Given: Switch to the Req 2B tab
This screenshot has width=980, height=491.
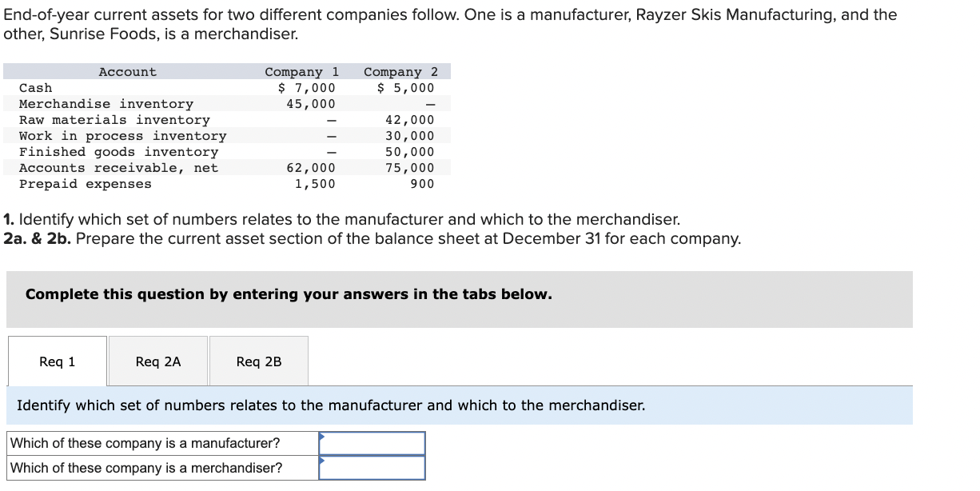Looking at the screenshot, I should (258, 361).
